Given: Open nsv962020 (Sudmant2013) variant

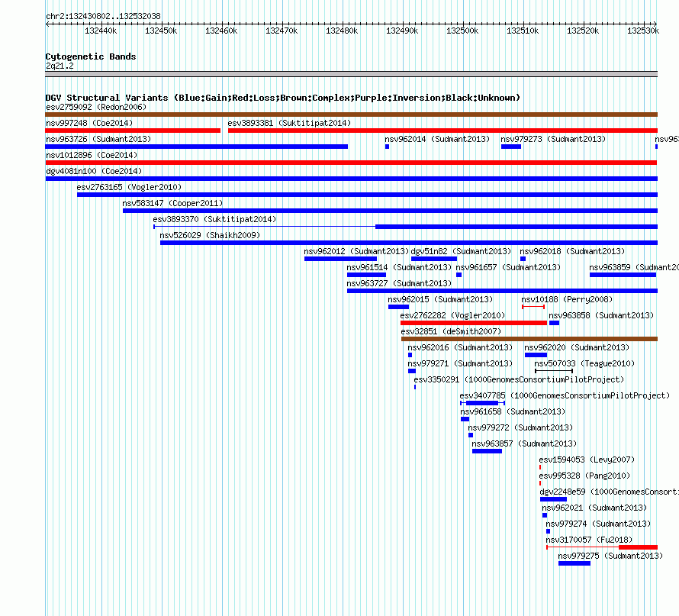Looking at the screenshot, I should click(577, 347).
